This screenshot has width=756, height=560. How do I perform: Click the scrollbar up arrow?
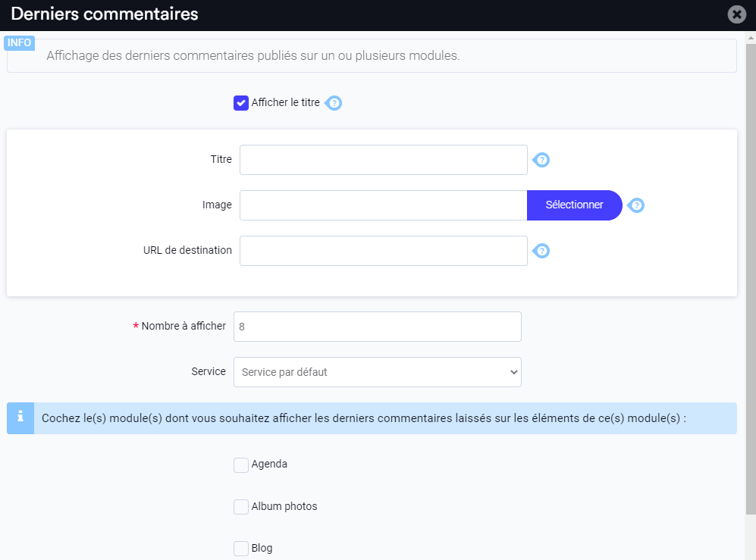[751, 38]
